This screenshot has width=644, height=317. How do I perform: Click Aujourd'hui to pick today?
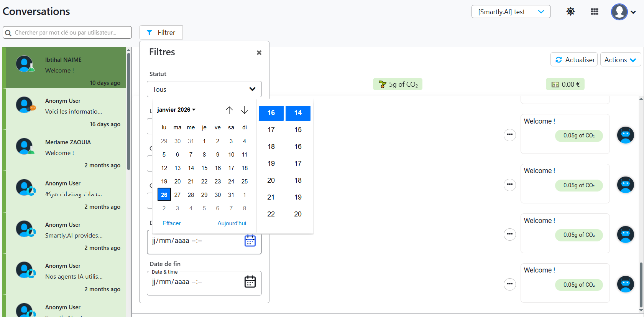(x=232, y=223)
